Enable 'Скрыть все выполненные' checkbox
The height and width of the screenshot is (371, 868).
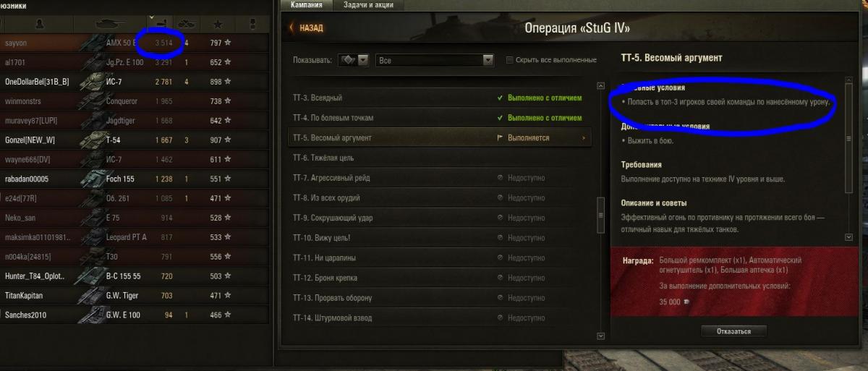pyautogui.click(x=511, y=60)
